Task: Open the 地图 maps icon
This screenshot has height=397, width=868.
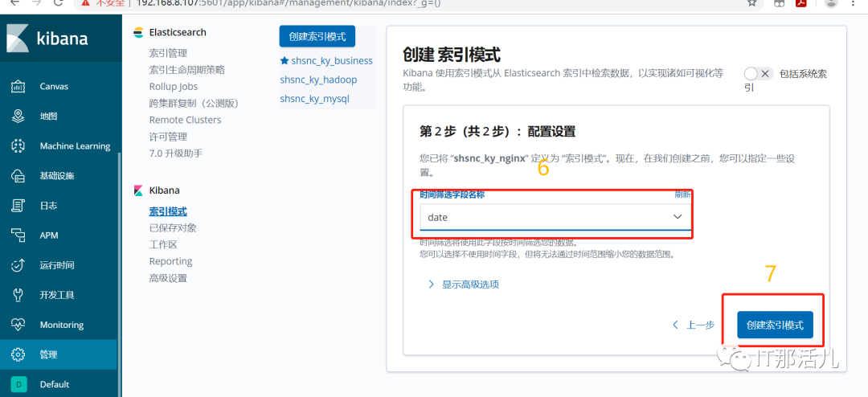Action: click(18, 117)
